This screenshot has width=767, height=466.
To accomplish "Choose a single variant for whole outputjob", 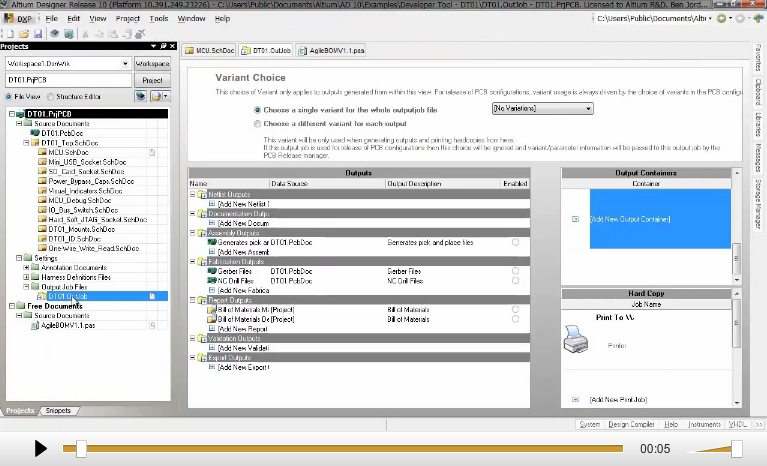I will pos(257,110).
